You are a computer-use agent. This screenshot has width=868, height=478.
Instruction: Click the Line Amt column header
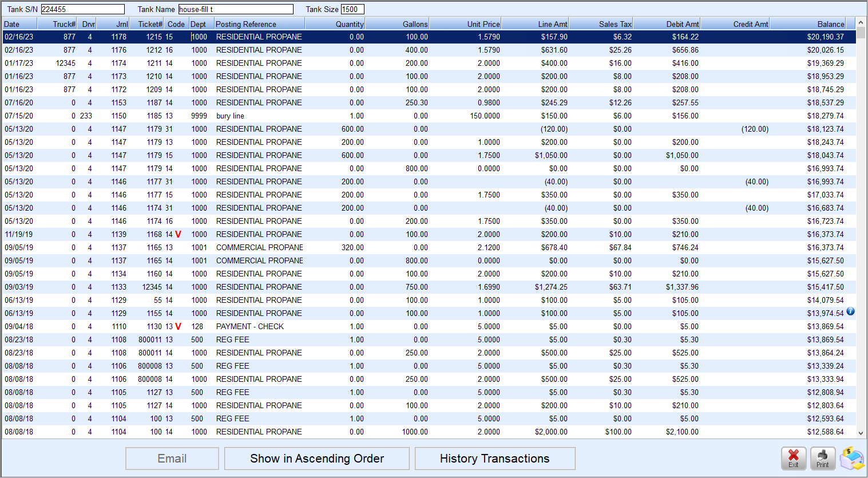[535, 24]
